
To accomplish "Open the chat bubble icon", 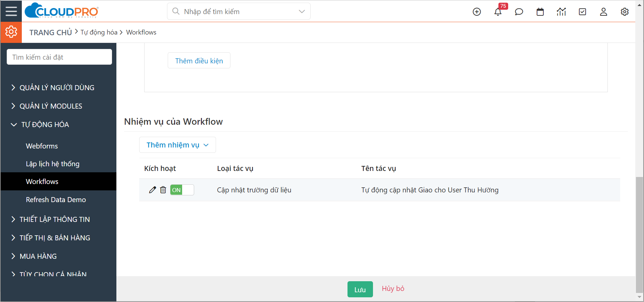I will (519, 12).
